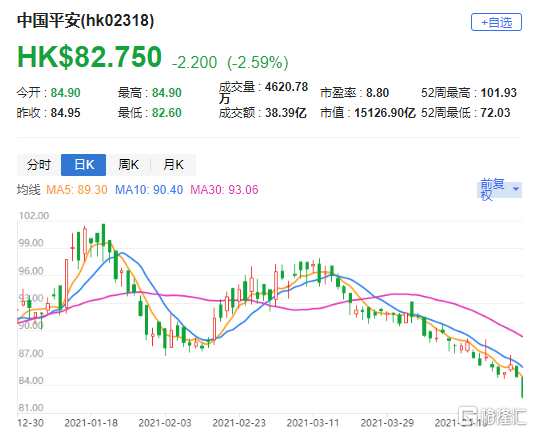533x433 pixels.
Task: Click y-axis label 102.00
Action: click(x=34, y=216)
